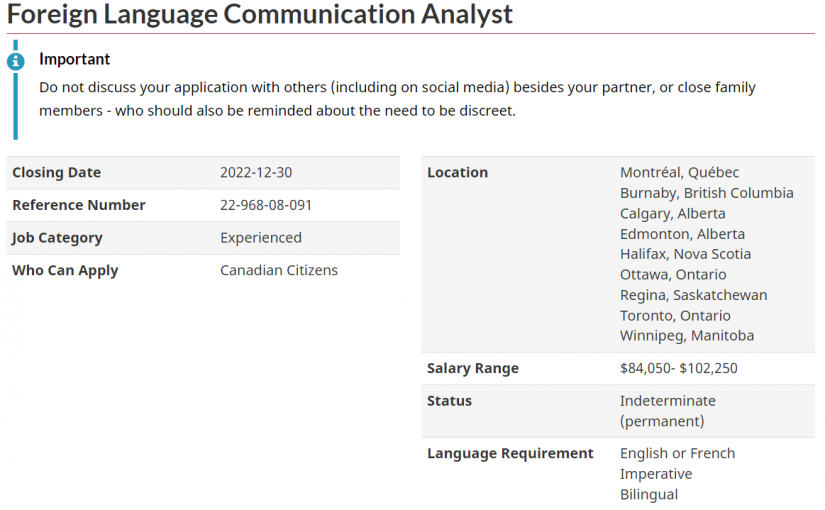Click the Canadian Citizens eligibility value
Screen dimensions: 825x510
278,270
